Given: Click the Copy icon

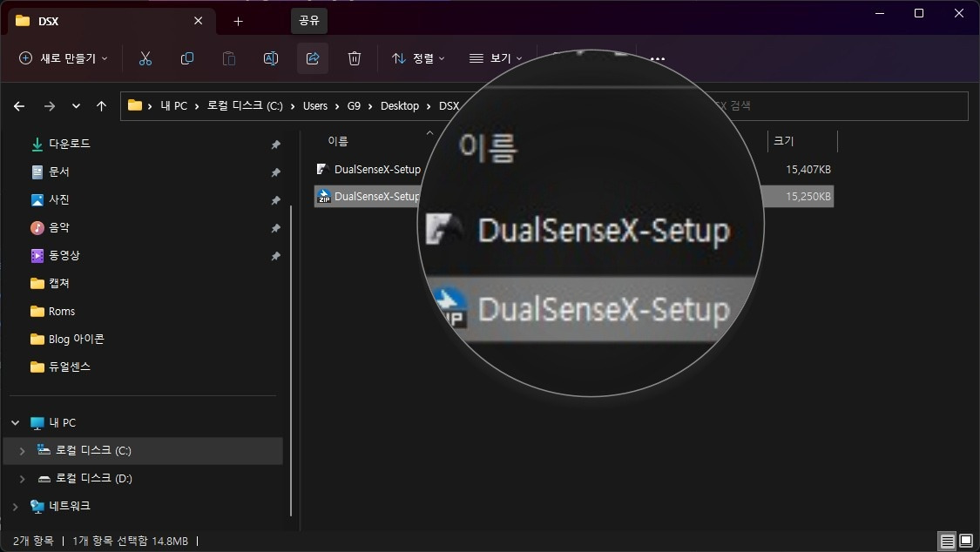Looking at the screenshot, I should tap(186, 58).
